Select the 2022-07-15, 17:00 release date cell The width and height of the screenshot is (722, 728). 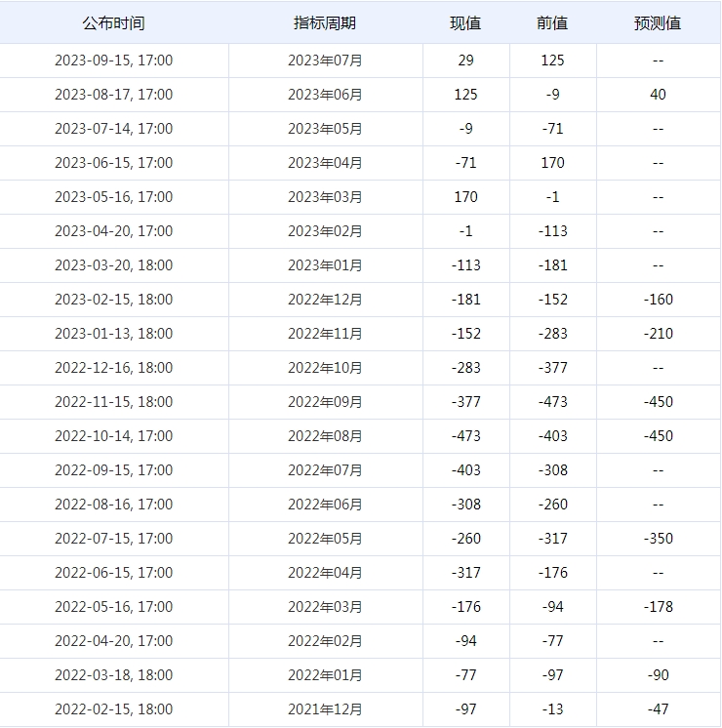pyautogui.click(x=113, y=539)
